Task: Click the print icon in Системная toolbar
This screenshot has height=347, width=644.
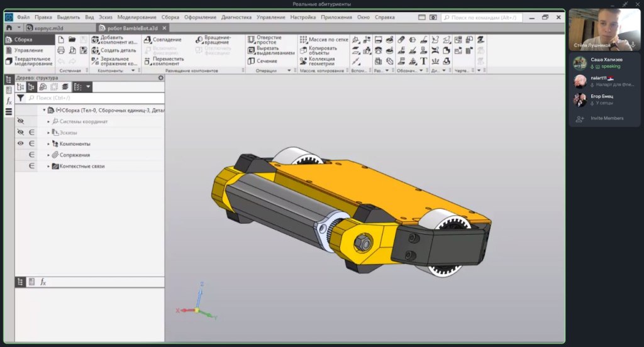Action: click(62, 50)
